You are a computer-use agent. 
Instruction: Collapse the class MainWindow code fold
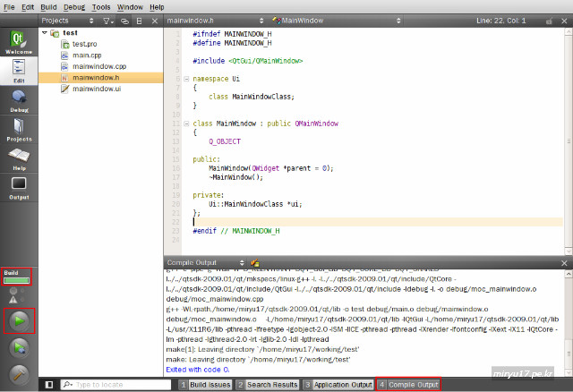[x=186, y=124]
